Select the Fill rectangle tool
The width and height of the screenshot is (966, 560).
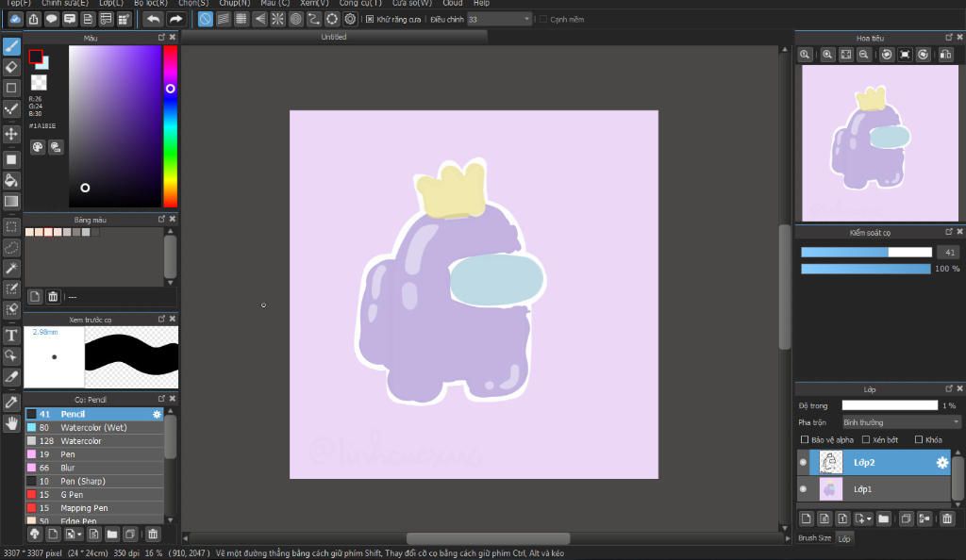[x=11, y=159]
